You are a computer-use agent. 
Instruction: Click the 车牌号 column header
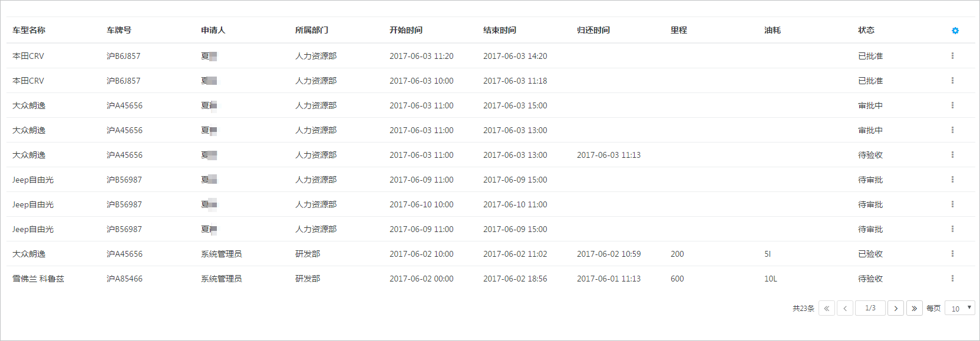point(119,30)
